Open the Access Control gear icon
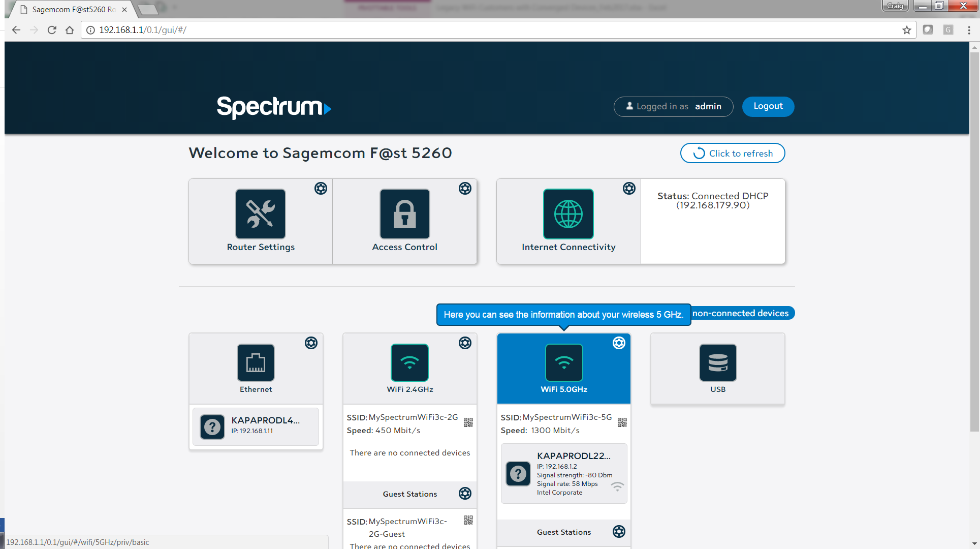 (465, 189)
